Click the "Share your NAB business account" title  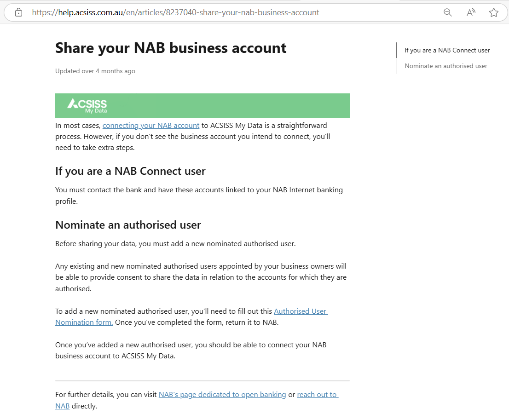tap(171, 48)
